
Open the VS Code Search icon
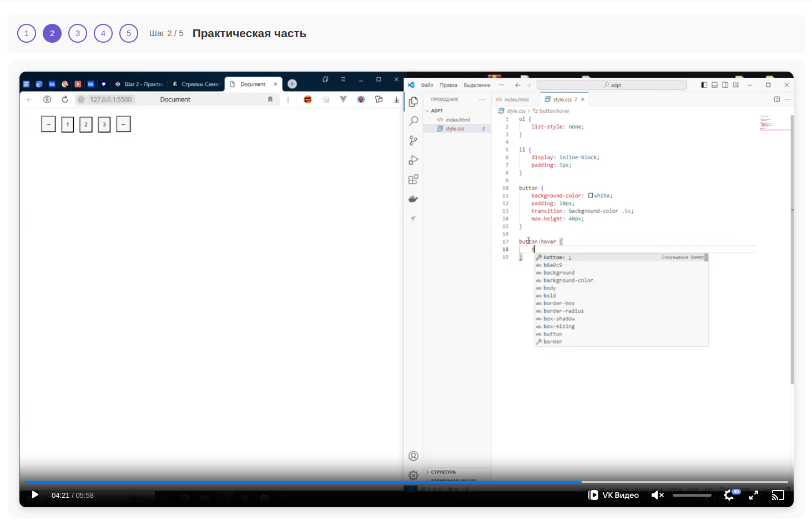click(413, 121)
